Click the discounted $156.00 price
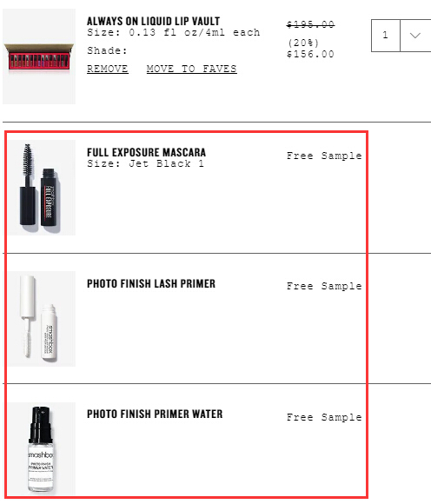Screen dimensions: 431x504 coord(310,54)
